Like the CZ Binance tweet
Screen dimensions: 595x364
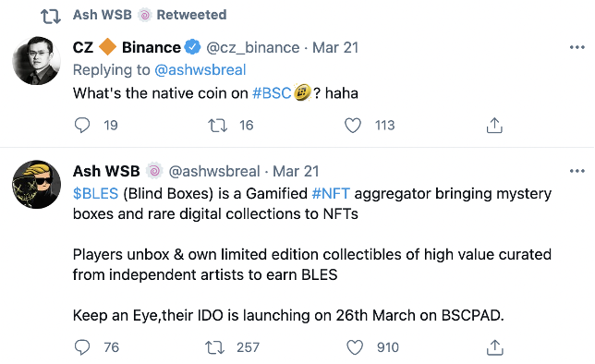click(x=353, y=126)
